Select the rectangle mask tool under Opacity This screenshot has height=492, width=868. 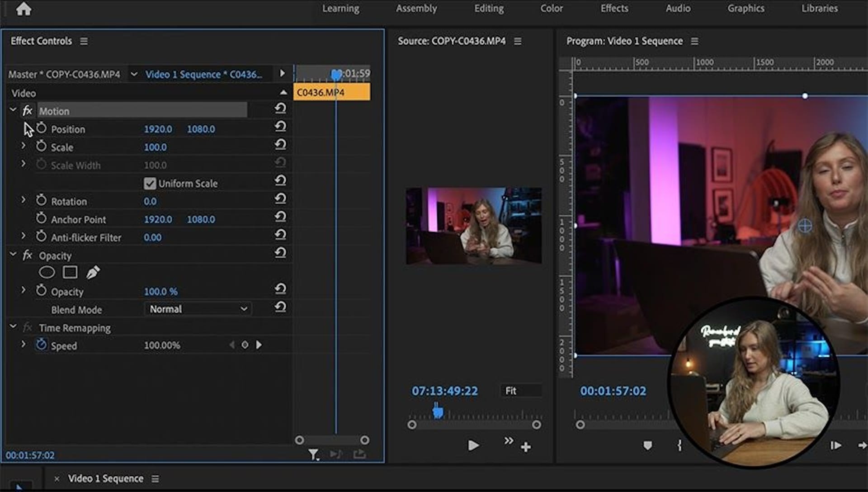(x=70, y=272)
